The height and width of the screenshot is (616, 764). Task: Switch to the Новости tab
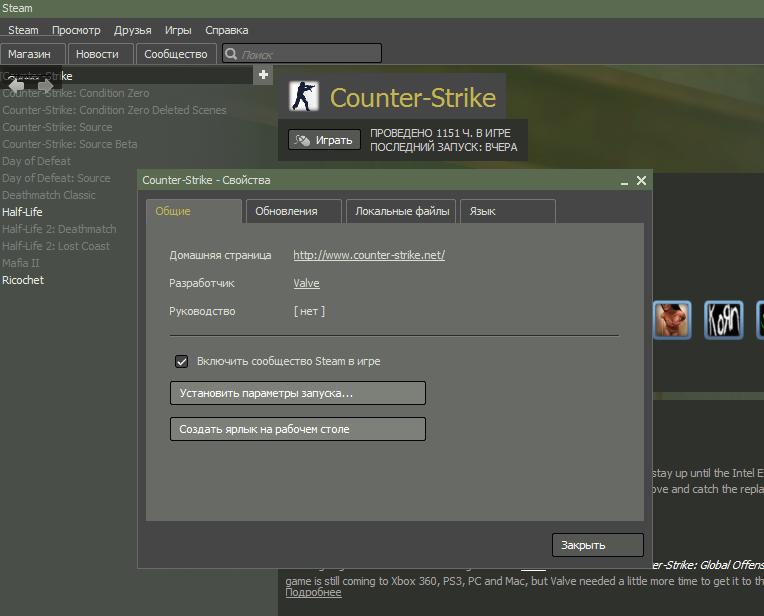100,54
